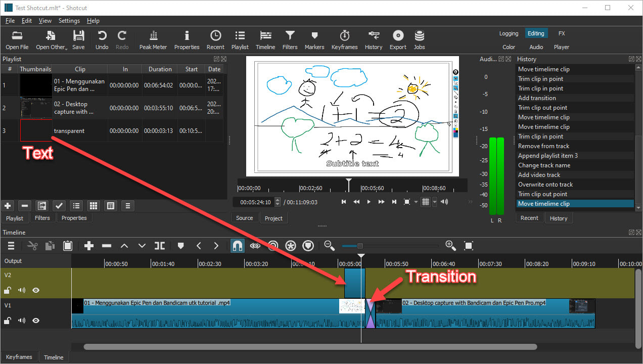Open the Settings menu

click(x=69, y=21)
